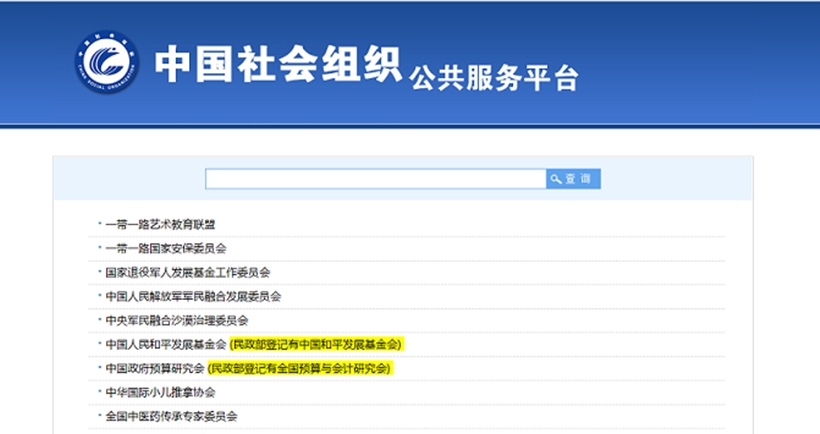Click the magnifier icon in the search button

[556, 179]
